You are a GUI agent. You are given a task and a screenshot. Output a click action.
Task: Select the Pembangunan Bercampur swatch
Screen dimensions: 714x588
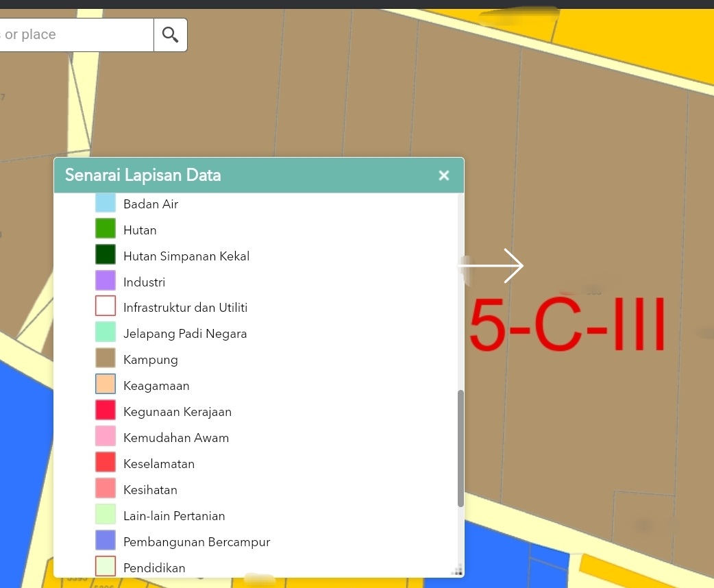pyautogui.click(x=106, y=542)
